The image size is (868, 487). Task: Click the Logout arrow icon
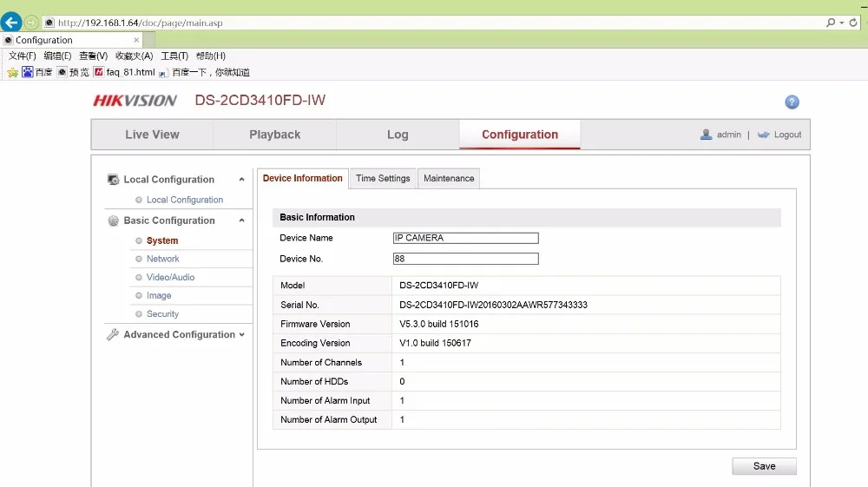(763, 135)
